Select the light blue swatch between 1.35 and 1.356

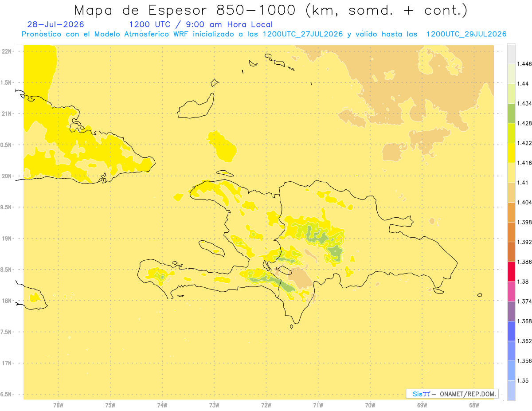[x=511, y=371]
